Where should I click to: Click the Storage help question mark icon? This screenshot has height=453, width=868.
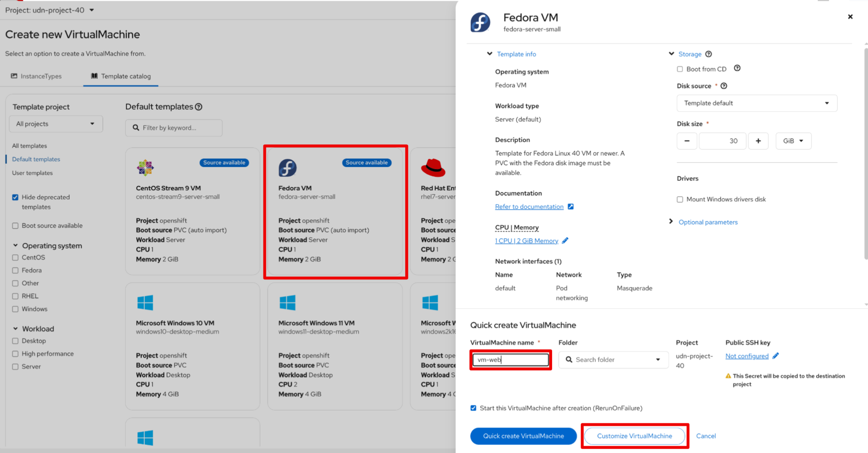click(708, 54)
